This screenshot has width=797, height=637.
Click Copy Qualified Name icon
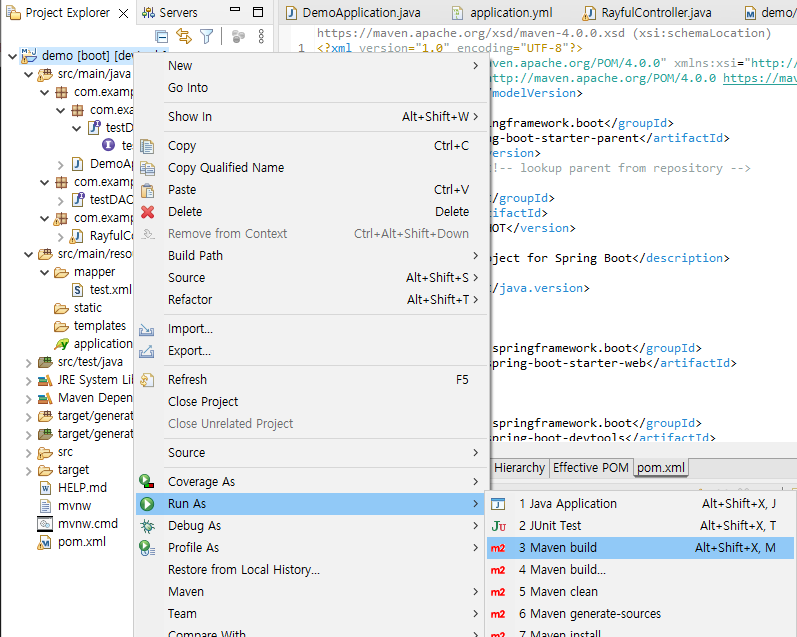coord(147,168)
